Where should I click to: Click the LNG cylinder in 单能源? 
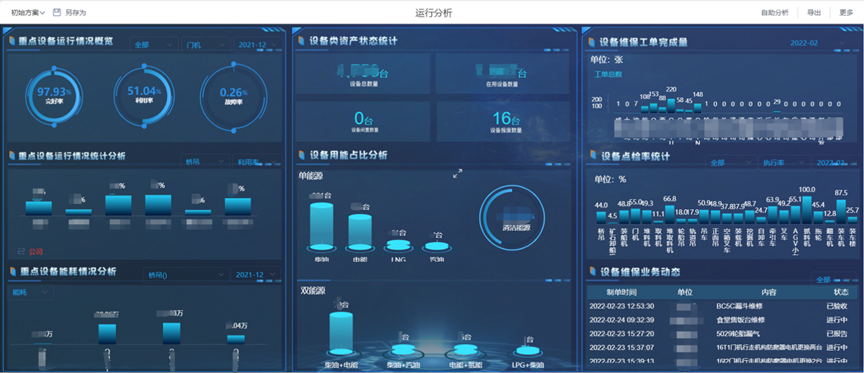(399, 245)
